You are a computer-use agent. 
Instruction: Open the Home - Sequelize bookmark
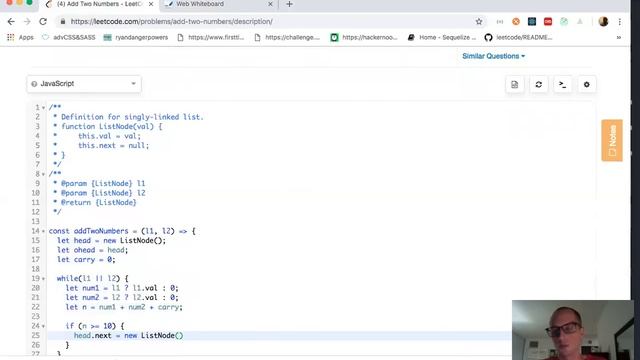tap(442, 37)
